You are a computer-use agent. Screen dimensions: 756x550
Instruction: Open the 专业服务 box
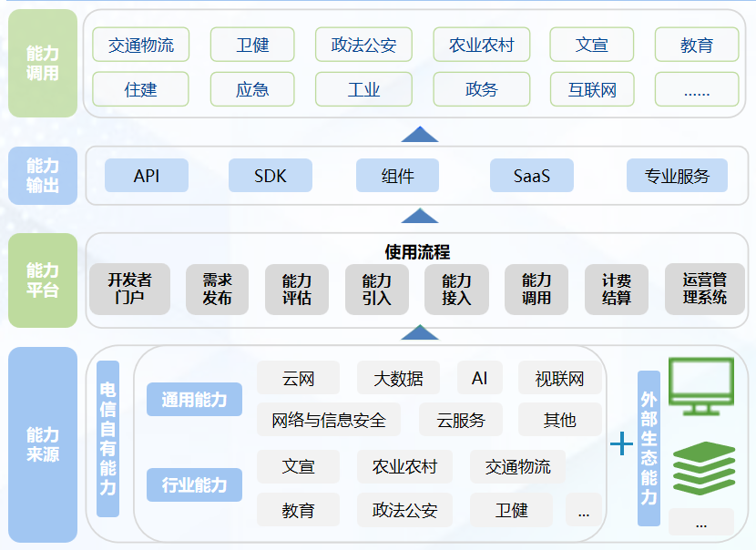(677, 176)
